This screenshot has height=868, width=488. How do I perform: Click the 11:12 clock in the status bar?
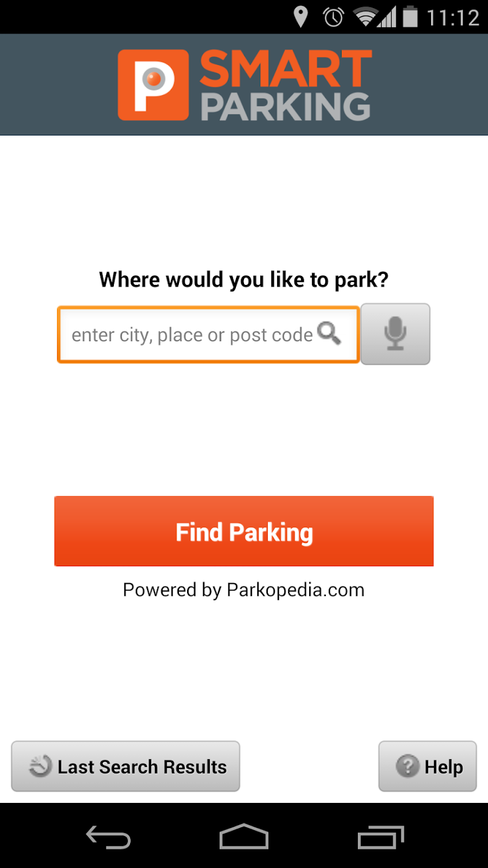click(x=453, y=17)
